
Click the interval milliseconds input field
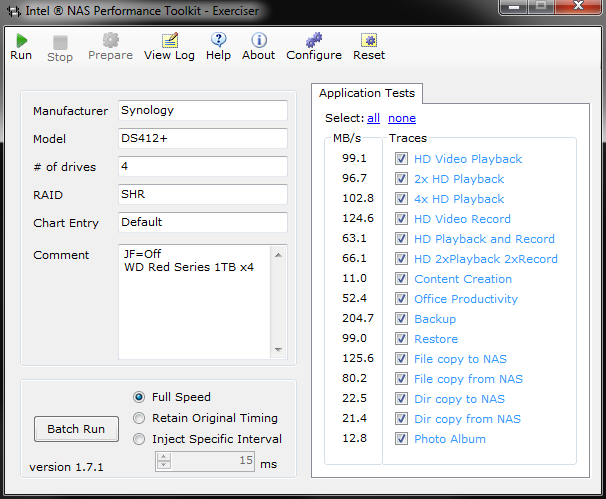(213, 461)
